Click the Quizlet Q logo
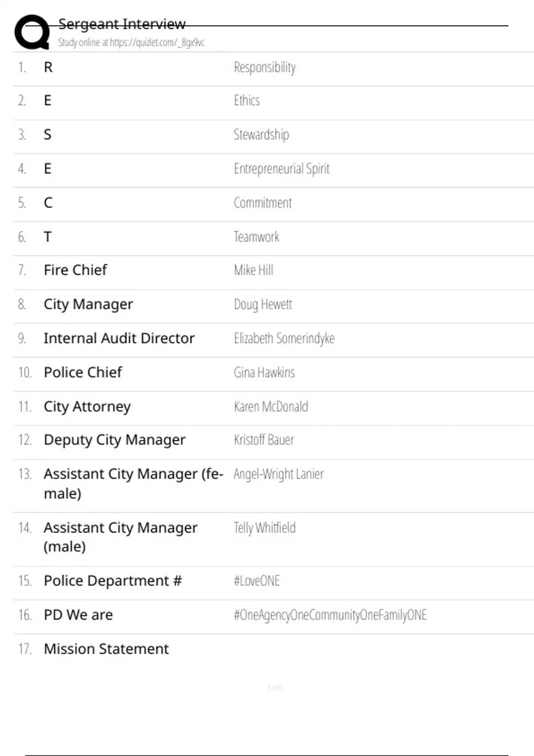 pos(32,32)
